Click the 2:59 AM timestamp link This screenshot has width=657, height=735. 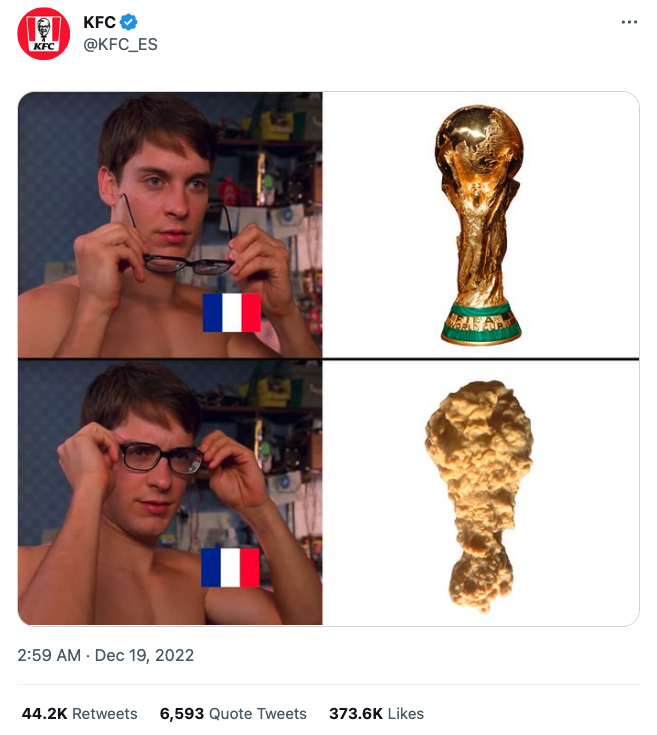[49, 655]
